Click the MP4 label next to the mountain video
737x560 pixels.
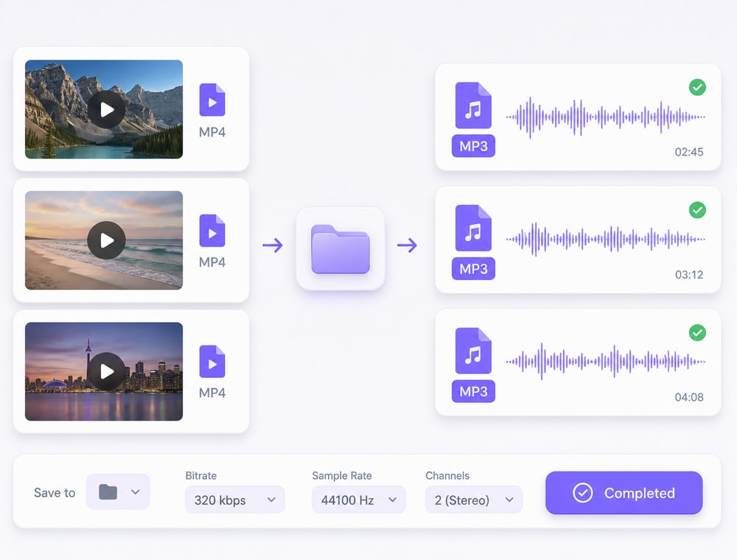point(212,132)
